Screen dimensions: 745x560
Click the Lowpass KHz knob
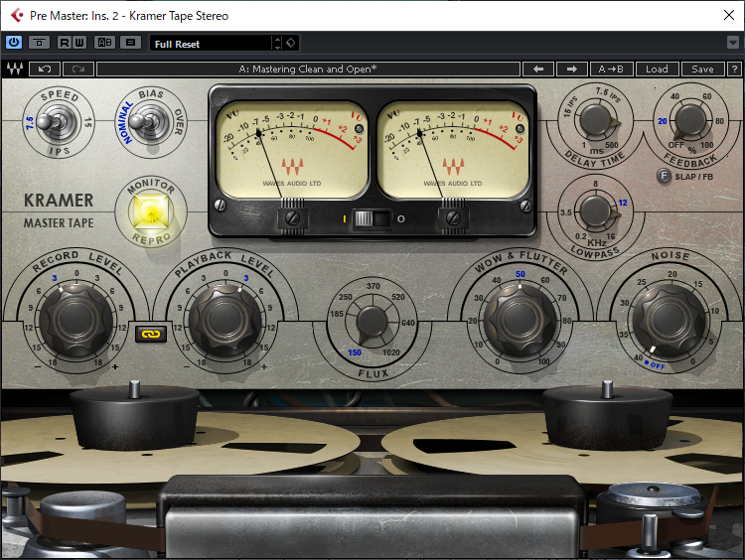(596, 210)
